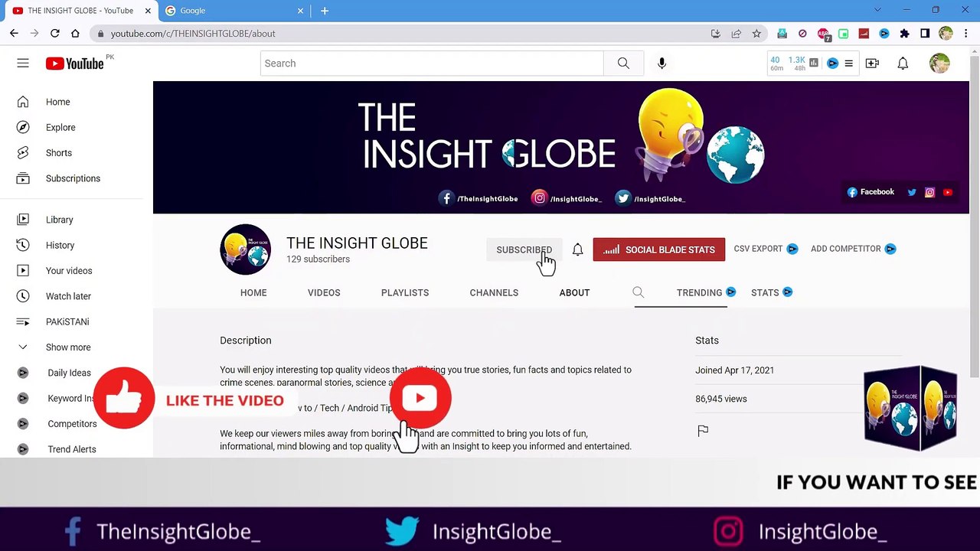This screenshot has height=551, width=980.
Task: Click the YouTube search input field
Action: [432, 64]
